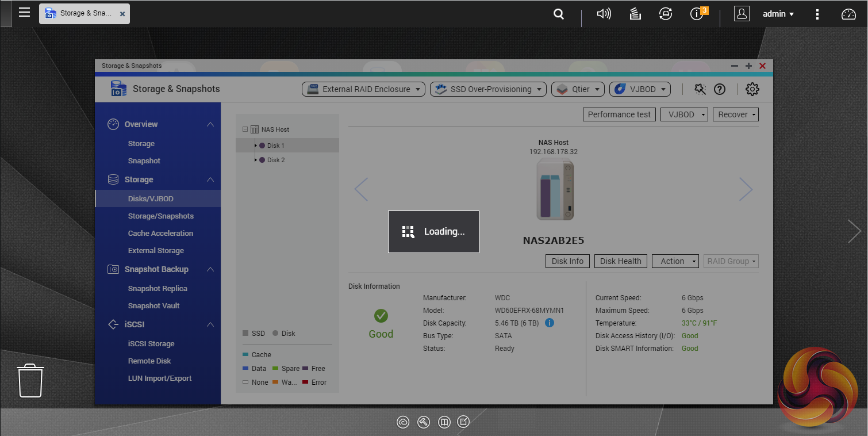Image resolution: width=868 pixels, height=436 pixels.
Task: Open the main hamburger menu
Action: click(x=24, y=12)
